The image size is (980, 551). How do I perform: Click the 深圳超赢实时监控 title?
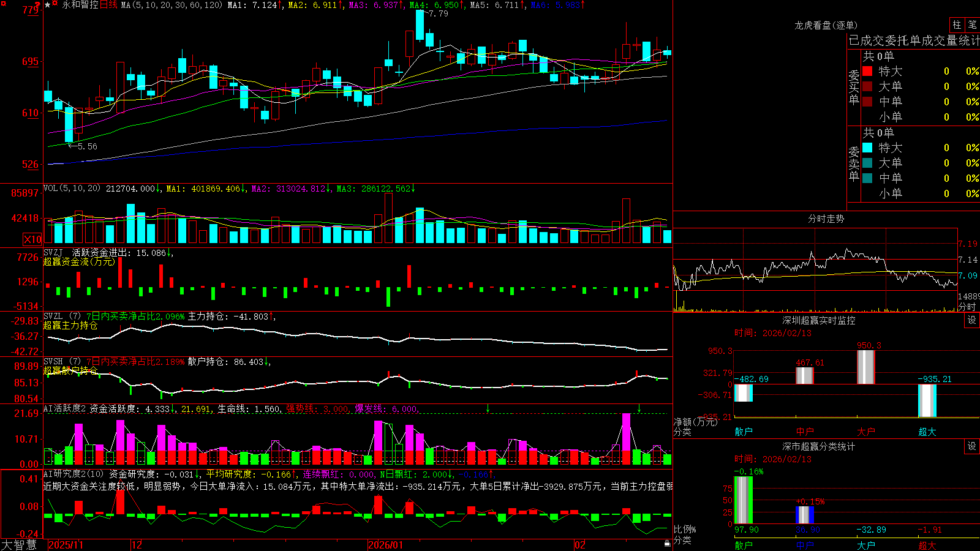coord(818,320)
